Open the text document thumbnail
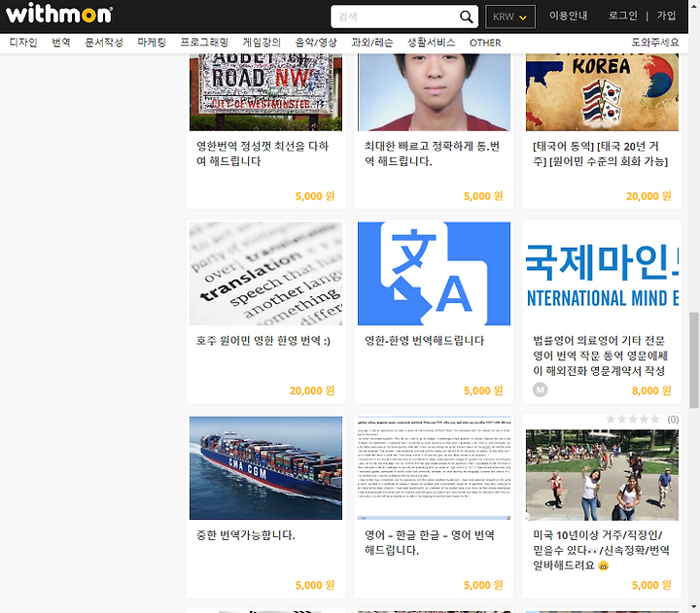The height and width of the screenshot is (613, 700). pyautogui.click(x=434, y=468)
